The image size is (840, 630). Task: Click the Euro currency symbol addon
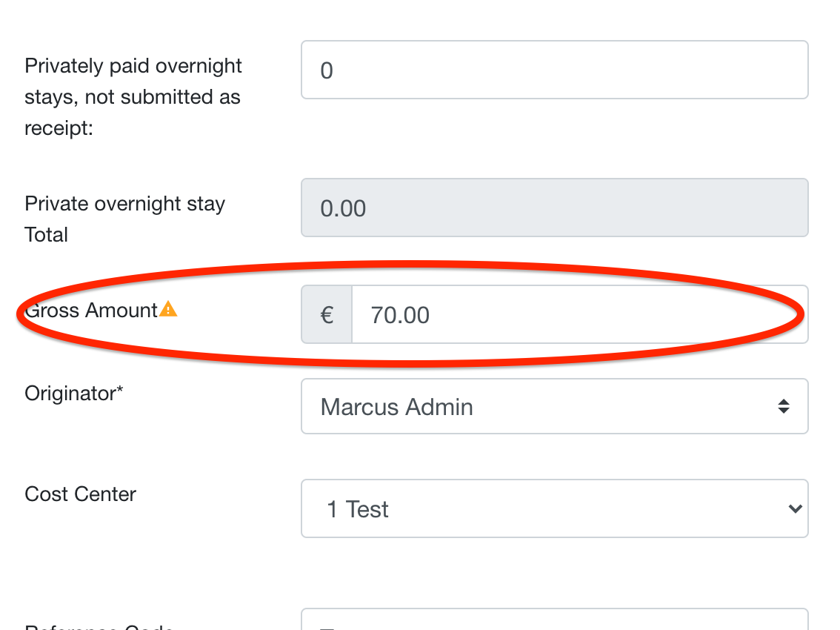click(327, 315)
